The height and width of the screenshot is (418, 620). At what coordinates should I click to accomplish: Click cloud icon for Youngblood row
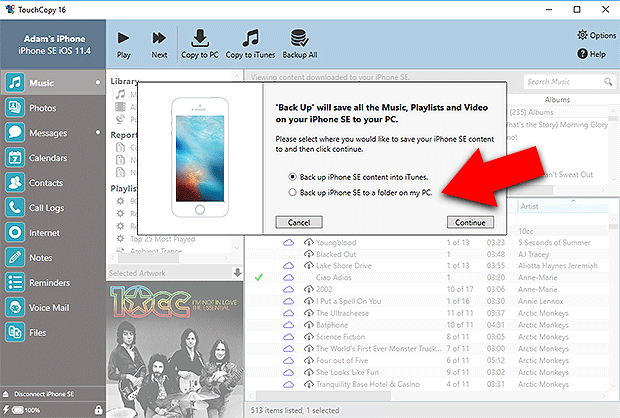point(289,242)
